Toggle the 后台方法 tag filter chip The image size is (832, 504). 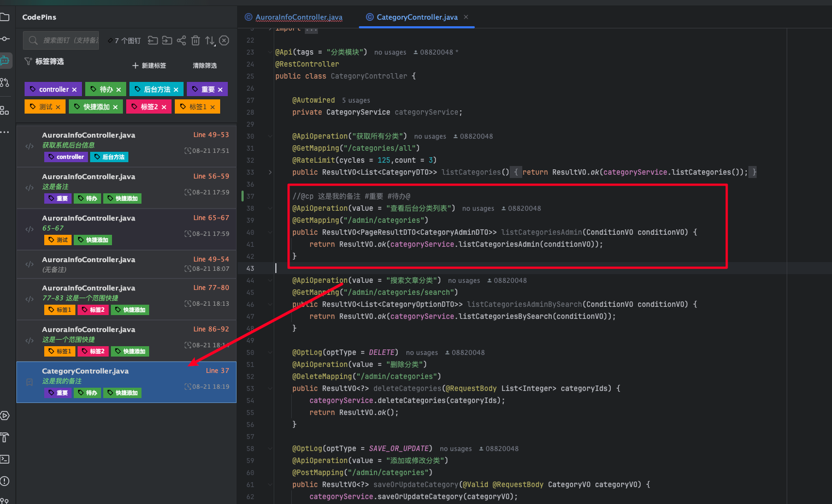point(156,89)
